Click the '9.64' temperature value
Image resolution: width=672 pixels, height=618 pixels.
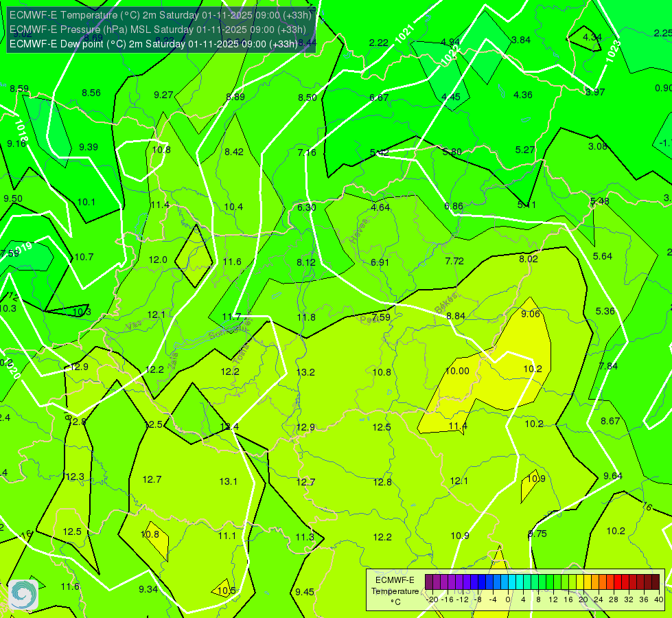[613, 476]
